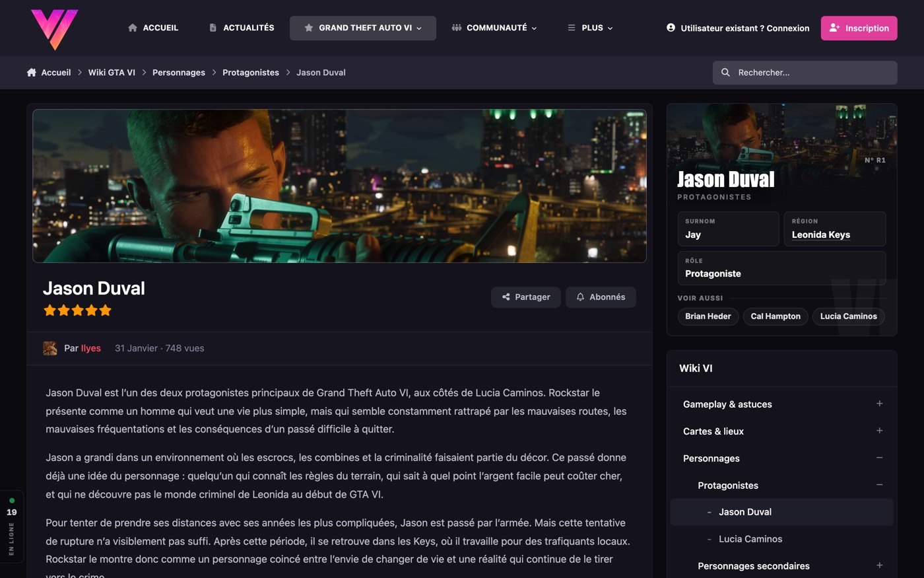
Task: Go to Protagonistes breadcrumb link
Action: [251, 73]
